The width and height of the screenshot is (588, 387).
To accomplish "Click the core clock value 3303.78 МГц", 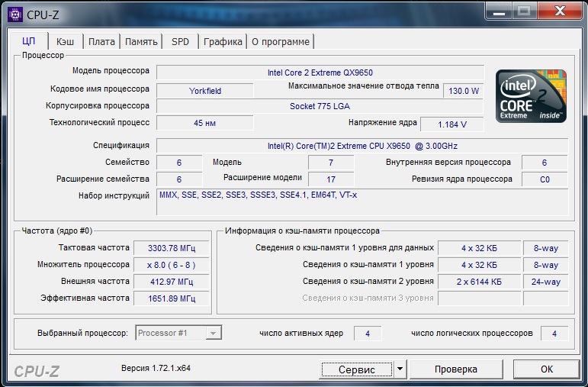I will click(x=172, y=248).
